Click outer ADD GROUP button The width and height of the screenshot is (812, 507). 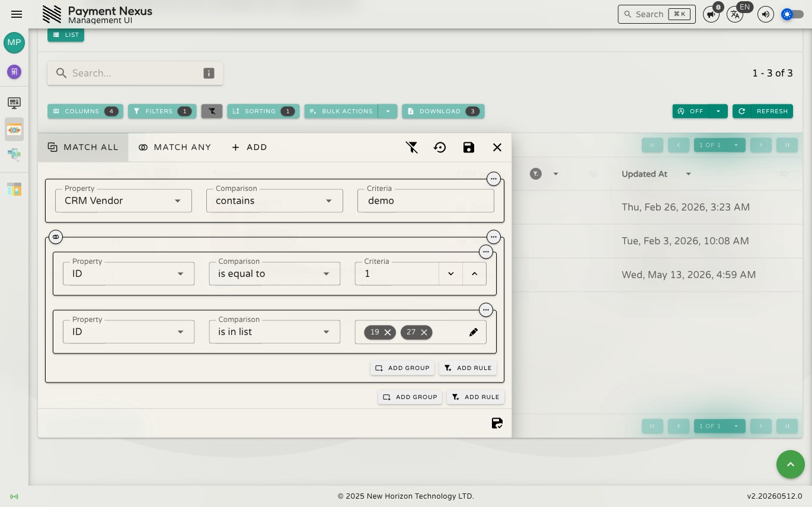pos(410,397)
